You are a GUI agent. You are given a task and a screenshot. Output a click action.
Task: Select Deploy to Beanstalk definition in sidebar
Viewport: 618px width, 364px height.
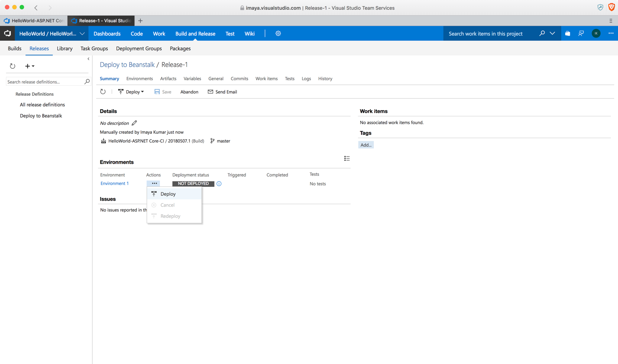coord(41,116)
